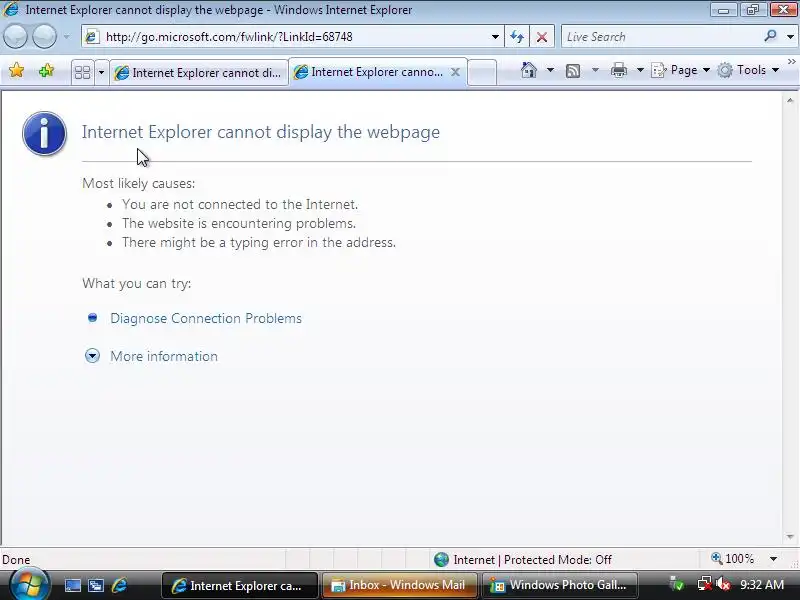The height and width of the screenshot is (600, 800).
Task: Click the Print icon
Action: (x=618, y=70)
